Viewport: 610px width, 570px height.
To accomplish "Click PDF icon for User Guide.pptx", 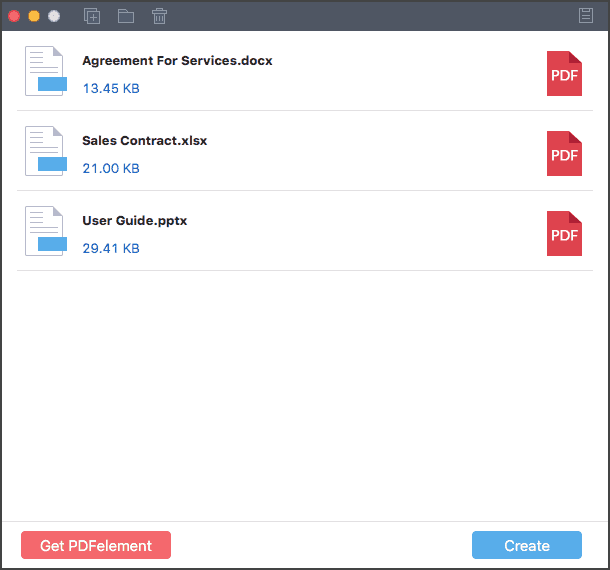I will (x=564, y=233).
